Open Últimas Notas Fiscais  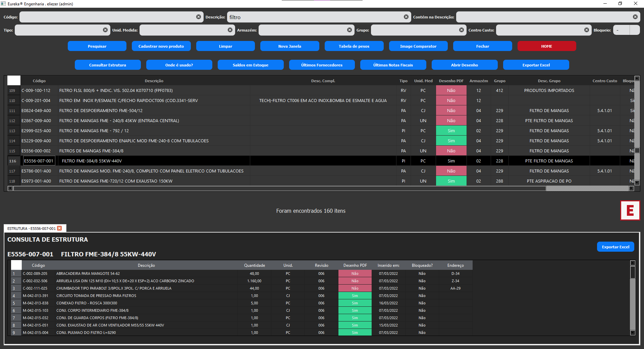pyautogui.click(x=393, y=65)
